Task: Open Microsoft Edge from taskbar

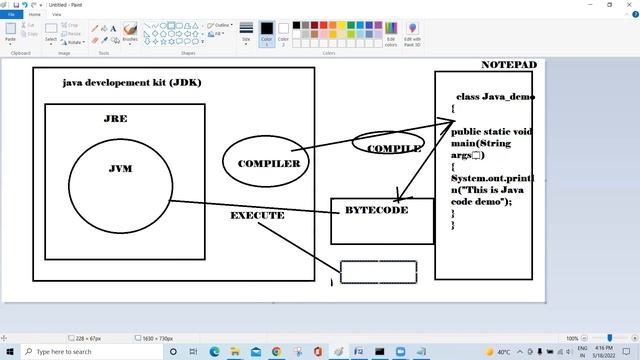Action: [x=214, y=351]
